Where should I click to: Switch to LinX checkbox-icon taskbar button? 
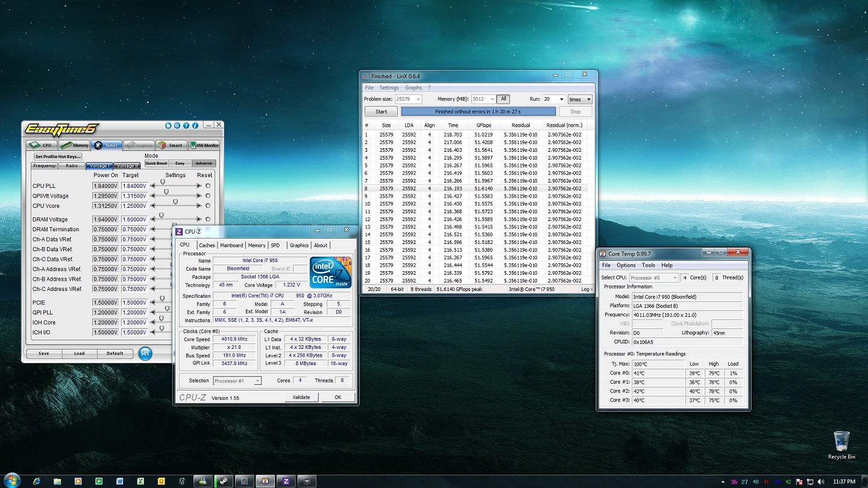click(x=244, y=481)
